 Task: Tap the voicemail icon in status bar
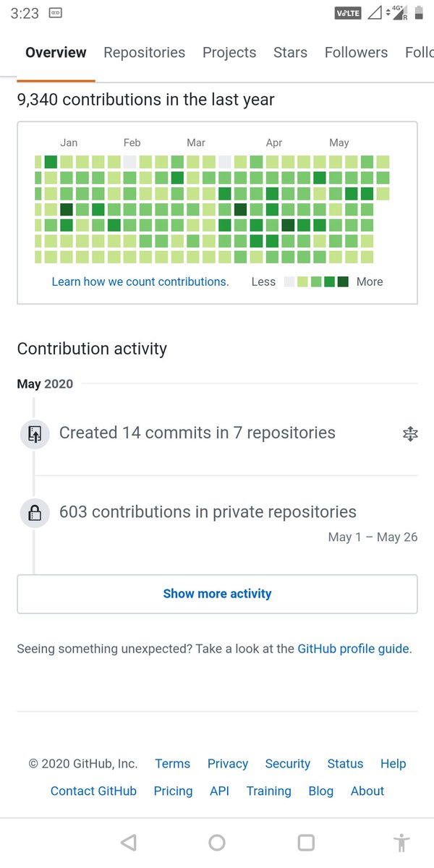55,13
